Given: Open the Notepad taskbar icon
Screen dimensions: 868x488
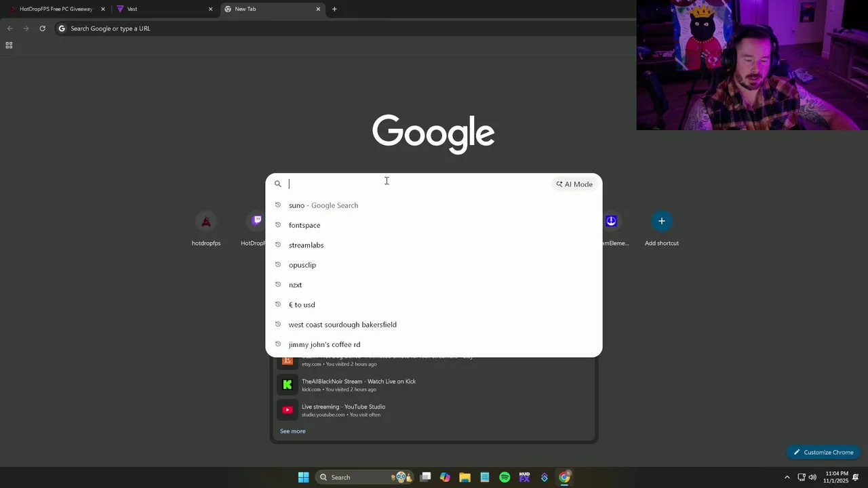Looking at the screenshot, I should tap(485, 477).
